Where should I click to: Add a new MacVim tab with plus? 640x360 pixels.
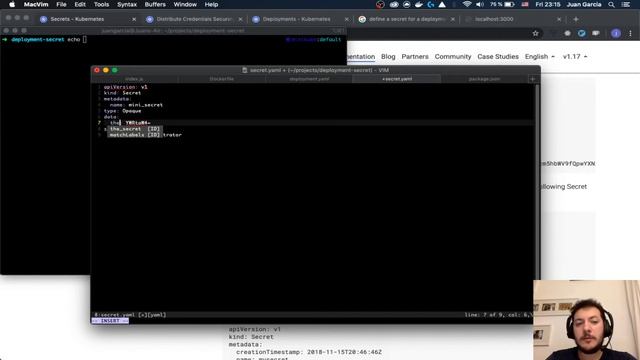click(x=532, y=79)
